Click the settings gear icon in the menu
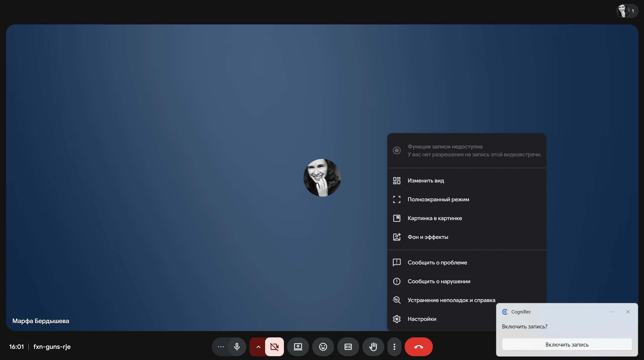The image size is (644, 360). pos(397,319)
